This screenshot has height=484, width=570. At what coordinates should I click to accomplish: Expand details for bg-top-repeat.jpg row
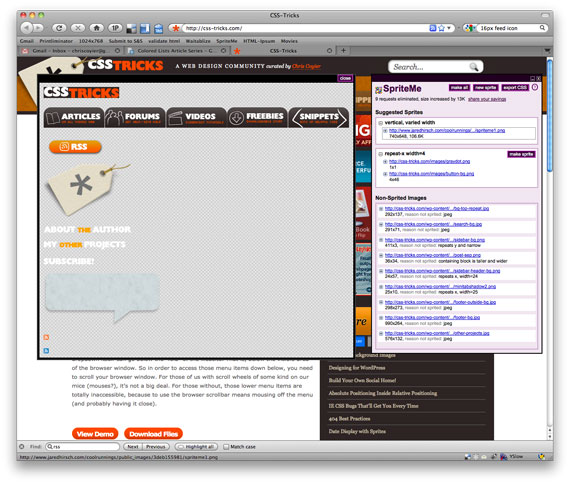(381, 209)
